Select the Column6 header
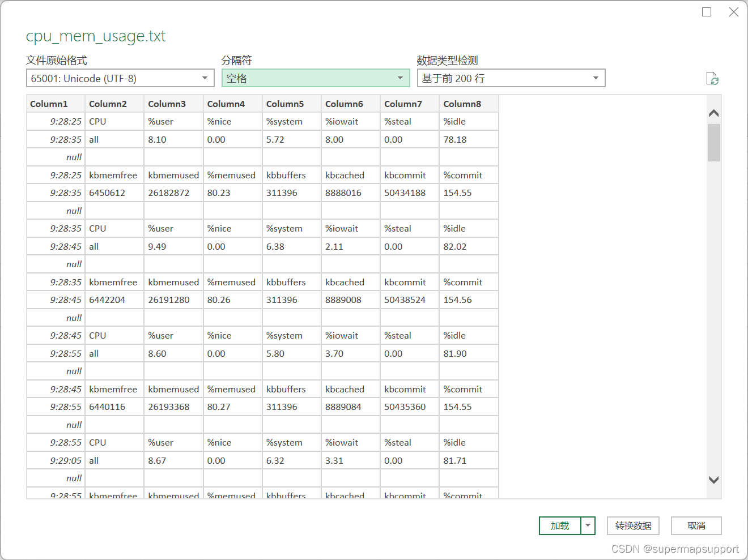Image resolution: width=748 pixels, height=560 pixels. [351, 104]
